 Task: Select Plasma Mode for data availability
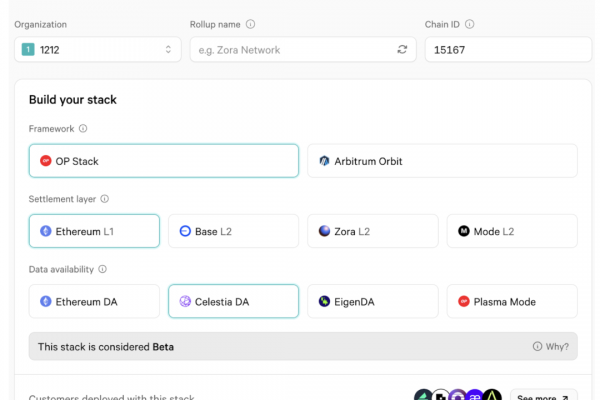[x=512, y=301]
